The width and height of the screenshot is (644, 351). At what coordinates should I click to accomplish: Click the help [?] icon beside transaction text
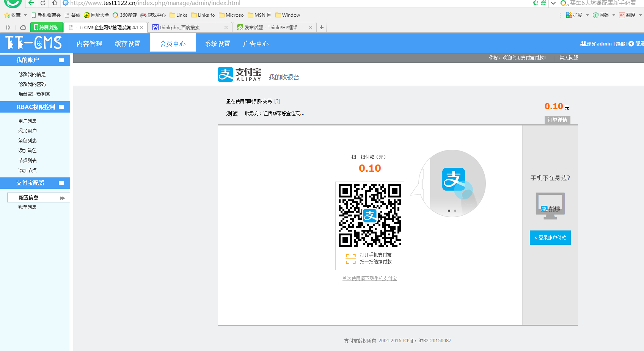(277, 101)
